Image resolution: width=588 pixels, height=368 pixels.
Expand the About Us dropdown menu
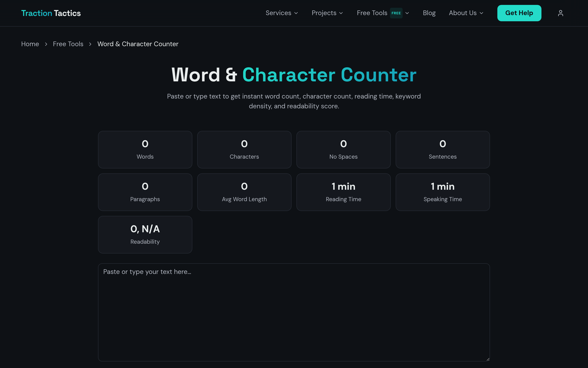point(466,13)
